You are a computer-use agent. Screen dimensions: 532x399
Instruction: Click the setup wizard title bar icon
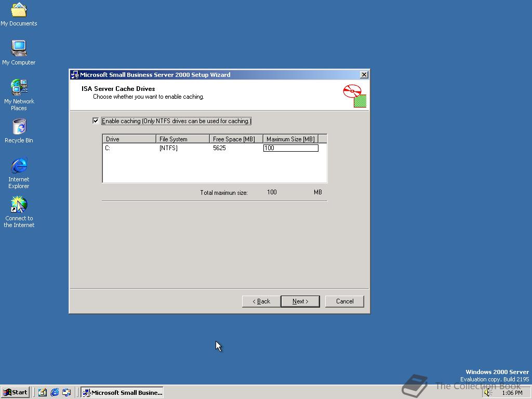(x=75, y=75)
